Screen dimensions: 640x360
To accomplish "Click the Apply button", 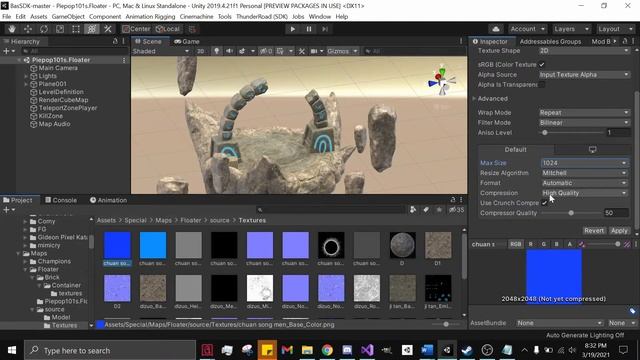I will point(619,231).
